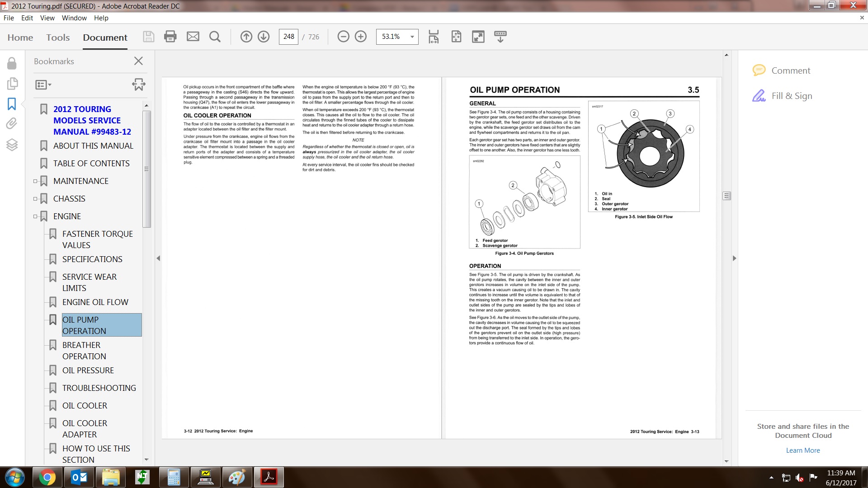Click the Learn More link
Screen dimensions: 868x488
tap(802, 450)
